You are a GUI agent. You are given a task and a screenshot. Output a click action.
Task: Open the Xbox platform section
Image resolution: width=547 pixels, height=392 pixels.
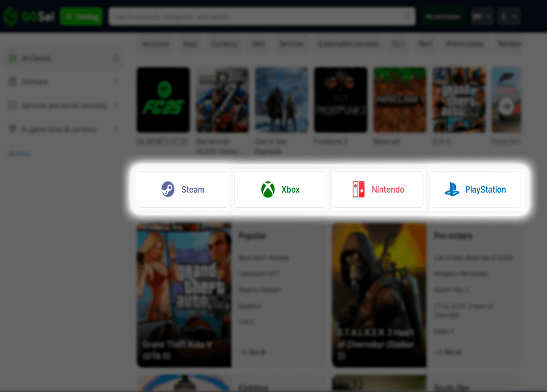[280, 189]
